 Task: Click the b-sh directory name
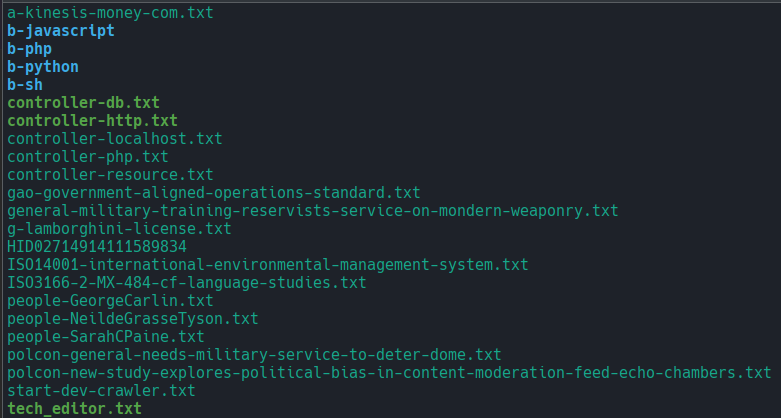point(25,85)
